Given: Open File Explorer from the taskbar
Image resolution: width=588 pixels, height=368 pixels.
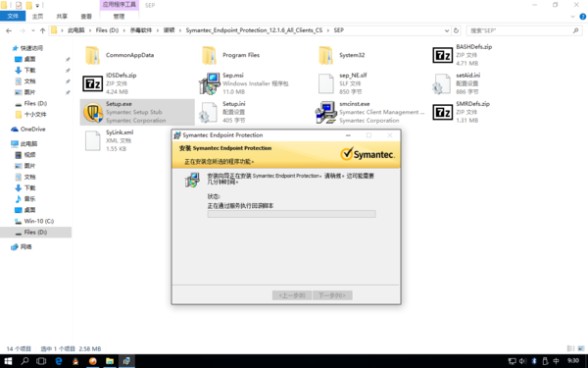Looking at the screenshot, I should (110, 361).
